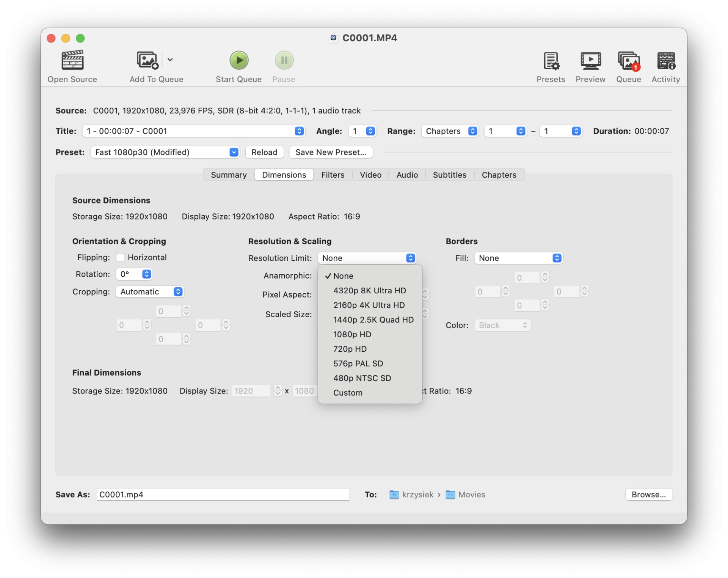The height and width of the screenshot is (578, 728).
Task: Click the Reload preset button
Action: coord(264,152)
